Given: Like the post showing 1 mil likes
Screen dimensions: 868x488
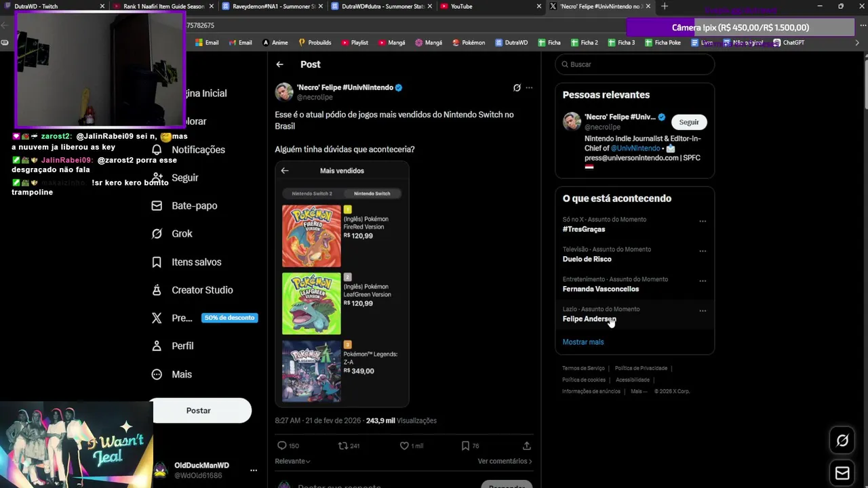Looking at the screenshot, I should (404, 445).
